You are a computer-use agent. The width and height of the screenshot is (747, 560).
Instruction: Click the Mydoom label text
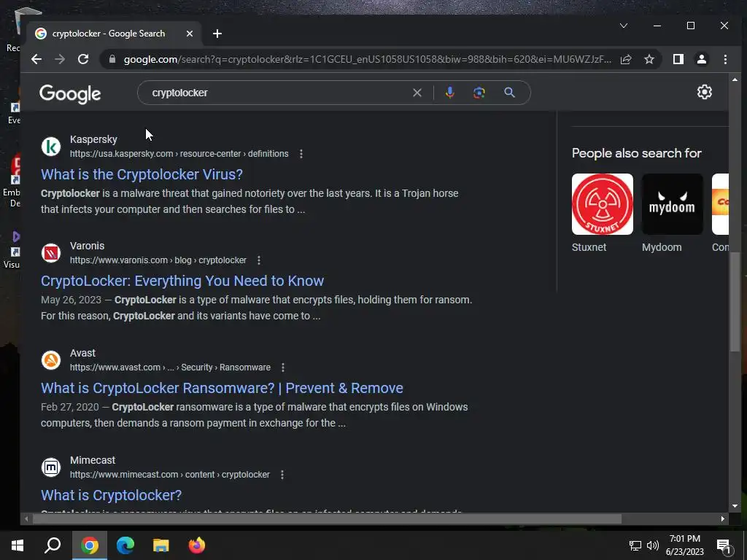[x=662, y=247]
